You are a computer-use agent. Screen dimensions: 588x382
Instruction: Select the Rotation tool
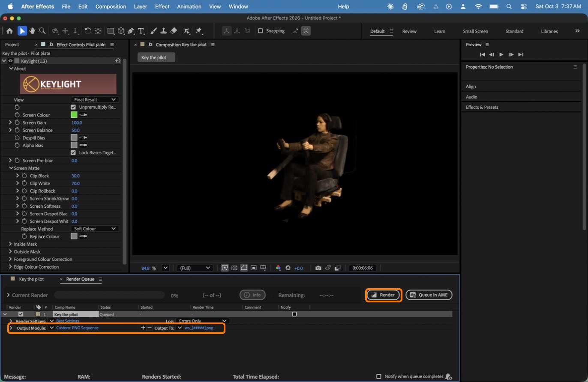click(x=88, y=31)
